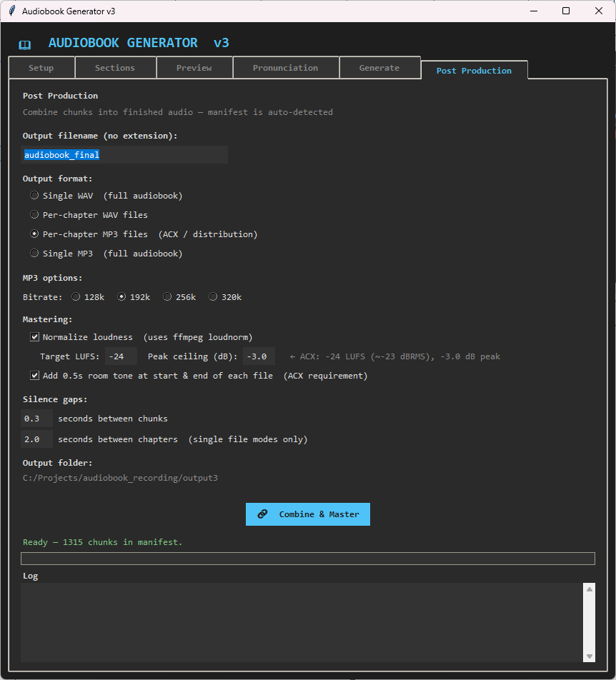
Task: Toggle Normalize loudness checkbox
Action: (x=35, y=337)
